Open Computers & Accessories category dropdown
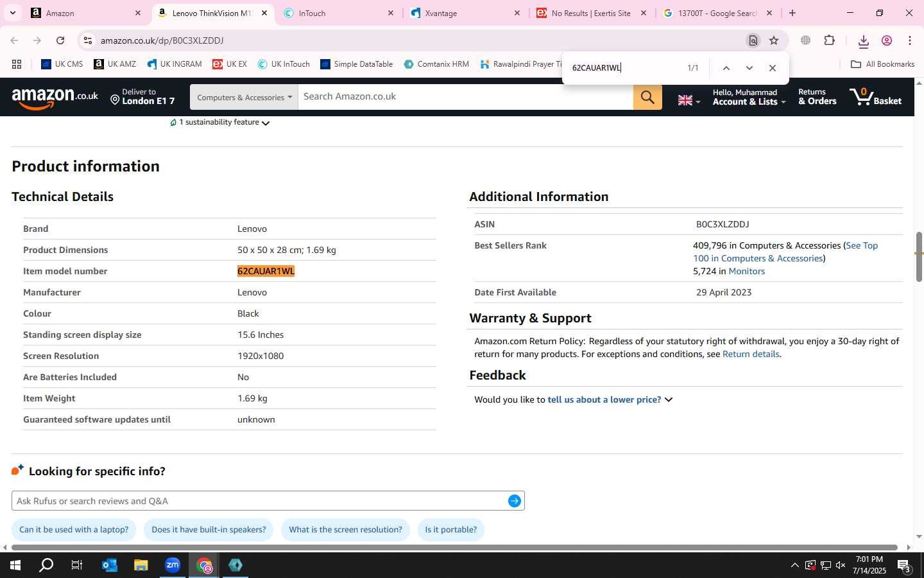This screenshot has width=924, height=578. (244, 97)
